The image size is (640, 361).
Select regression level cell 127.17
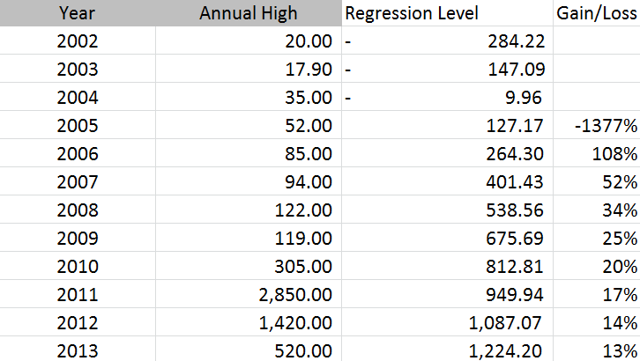click(447, 125)
